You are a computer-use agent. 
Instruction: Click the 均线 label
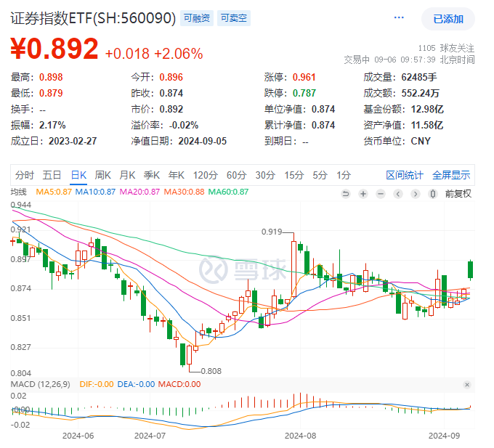[19, 192]
